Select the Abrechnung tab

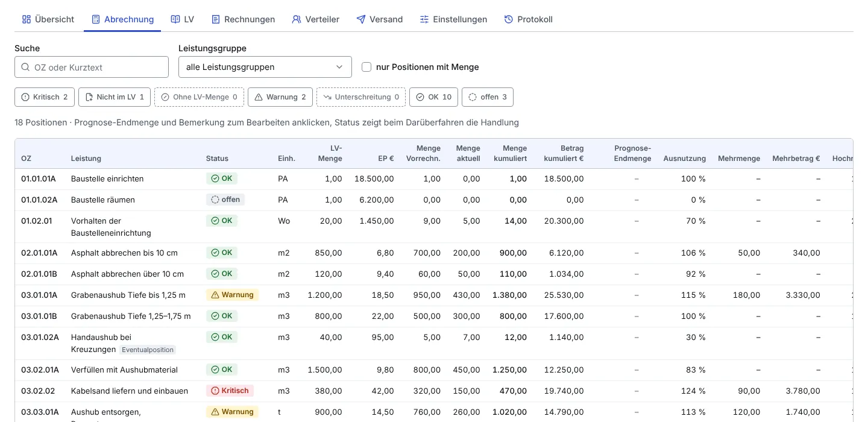pos(122,19)
